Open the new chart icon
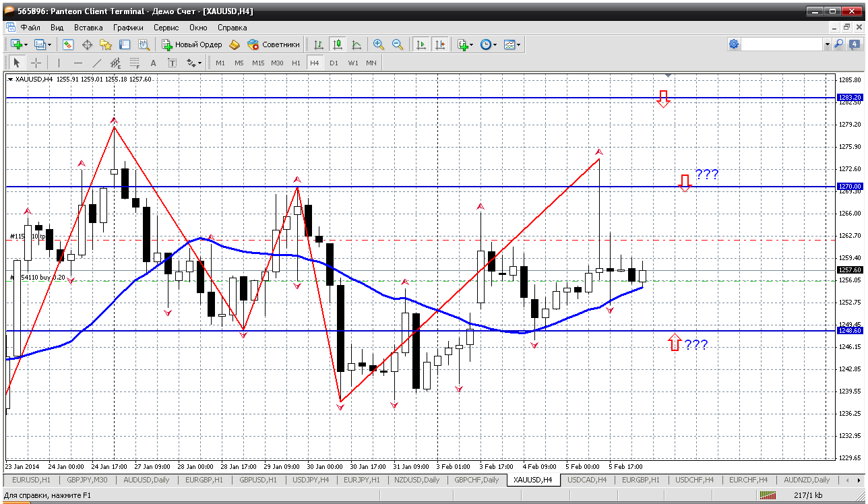 [x=16, y=44]
